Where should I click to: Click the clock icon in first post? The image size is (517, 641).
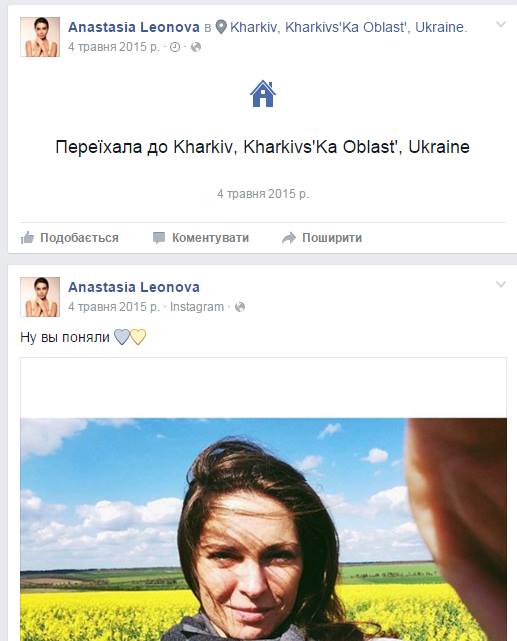click(175, 47)
